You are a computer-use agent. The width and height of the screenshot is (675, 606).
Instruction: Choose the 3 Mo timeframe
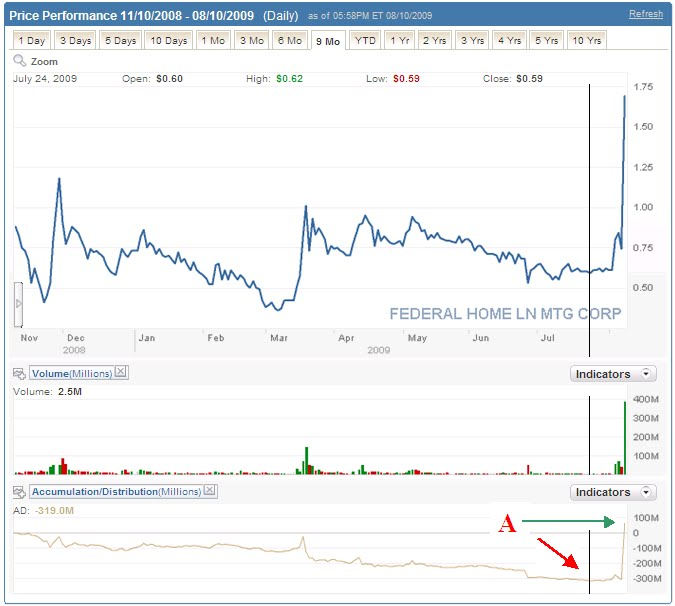252,40
